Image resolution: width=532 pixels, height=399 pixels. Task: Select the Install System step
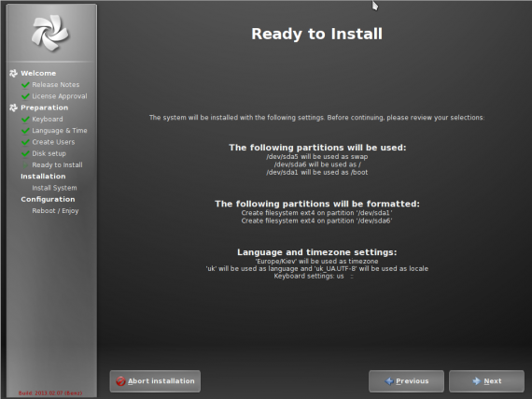(x=54, y=188)
